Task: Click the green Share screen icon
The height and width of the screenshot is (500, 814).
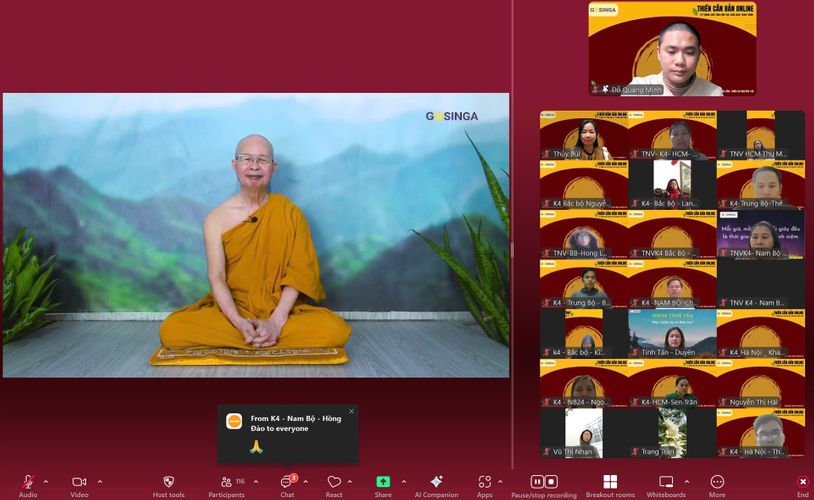Action: tap(383, 482)
